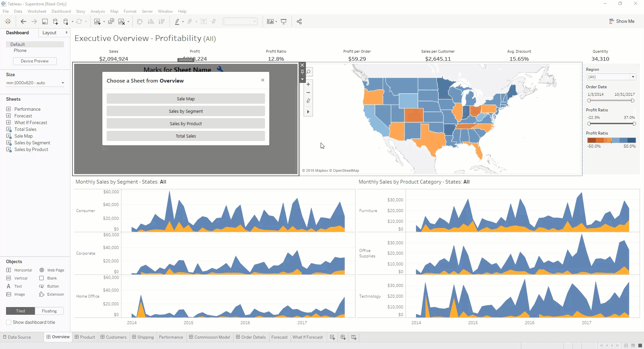Select Forecast sheet in Sheets list
The height and width of the screenshot is (349, 644).
pyautogui.click(x=23, y=116)
